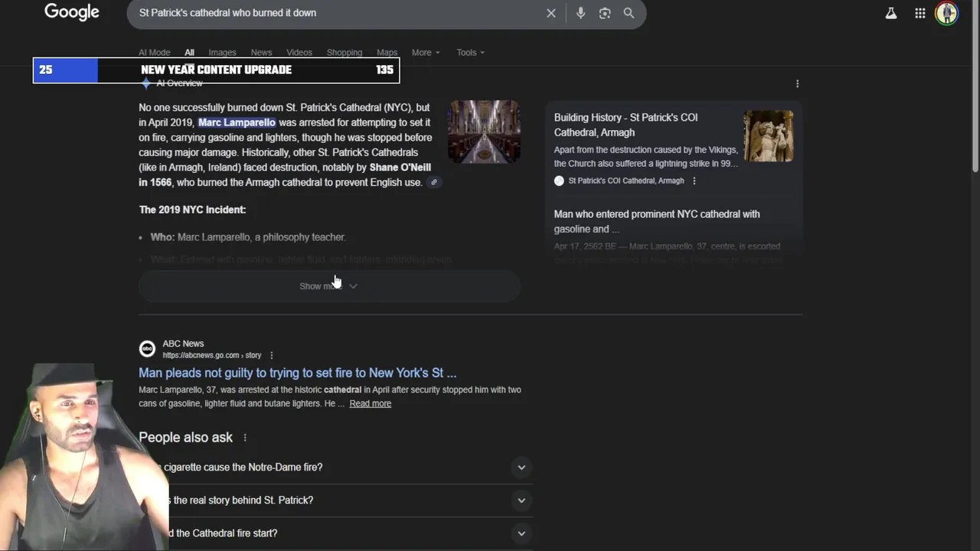980x551 pixels.
Task: Click 'The 2019 NYC Incident:' heading
Action: pyautogui.click(x=193, y=210)
